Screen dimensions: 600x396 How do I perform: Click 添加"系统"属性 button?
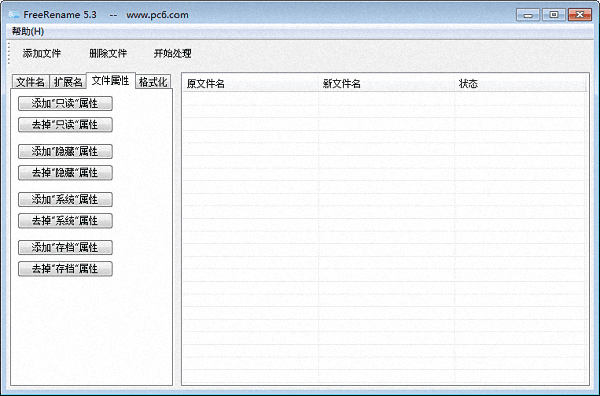point(65,199)
